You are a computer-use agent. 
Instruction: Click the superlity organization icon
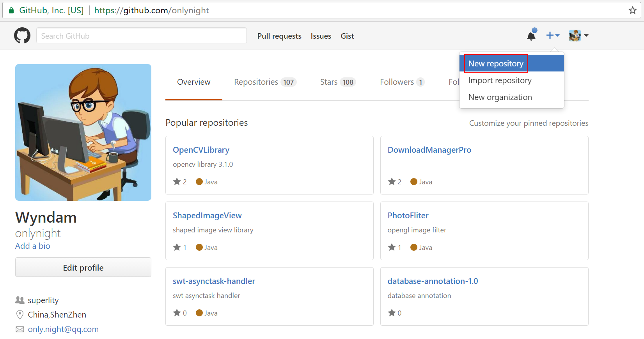(x=20, y=300)
